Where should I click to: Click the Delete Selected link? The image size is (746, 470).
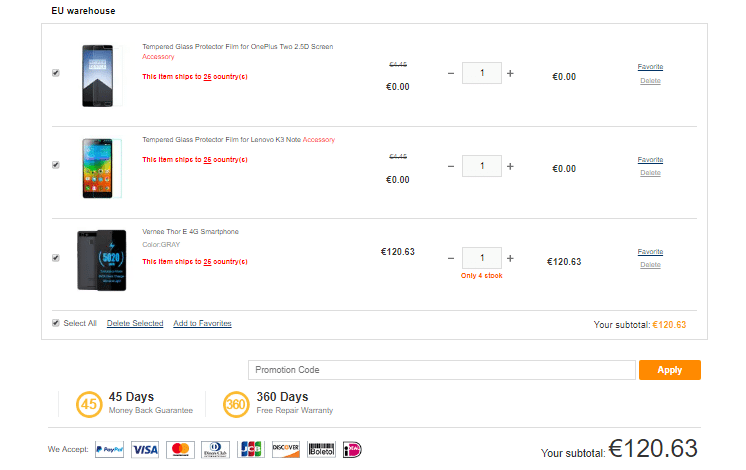[x=135, y=324]
